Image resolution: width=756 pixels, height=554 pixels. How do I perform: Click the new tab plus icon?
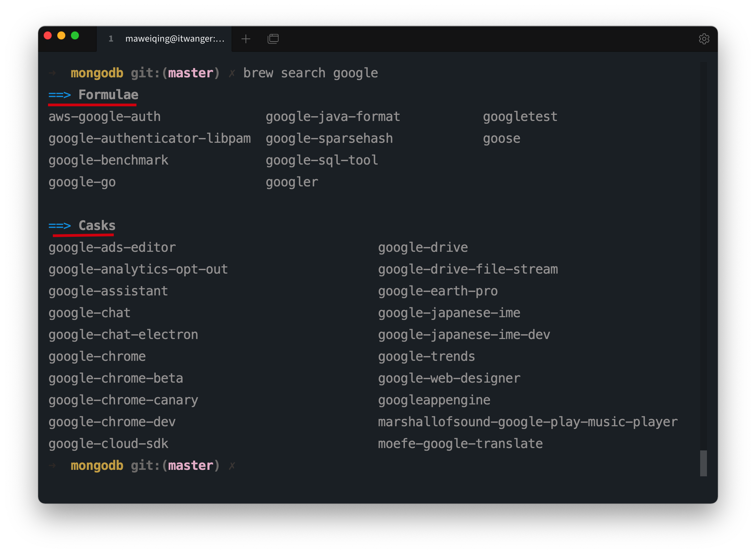click(247, 38)
